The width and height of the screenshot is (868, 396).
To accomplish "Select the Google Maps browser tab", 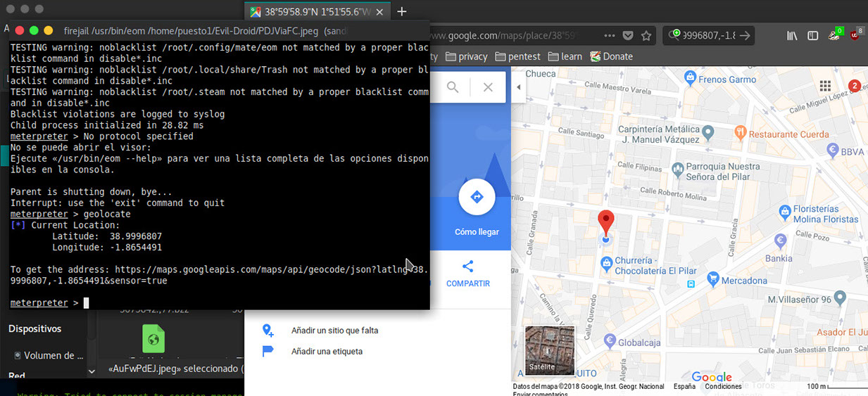I will click(315, 11).
